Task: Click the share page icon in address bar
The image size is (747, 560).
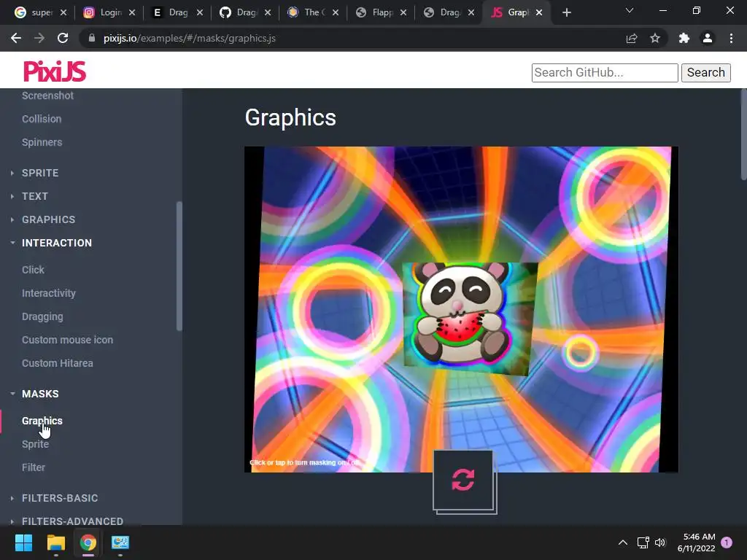Action: 632,38
